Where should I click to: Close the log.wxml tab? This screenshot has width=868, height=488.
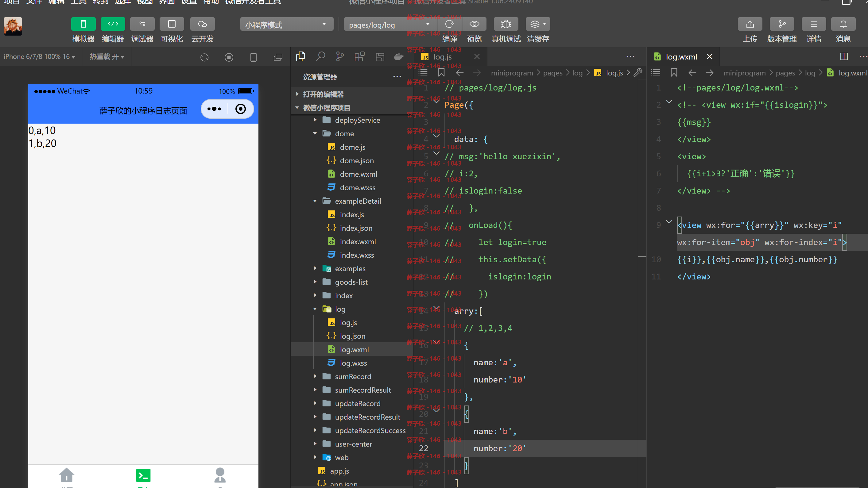pyautogui.click(x=709, y=56)
